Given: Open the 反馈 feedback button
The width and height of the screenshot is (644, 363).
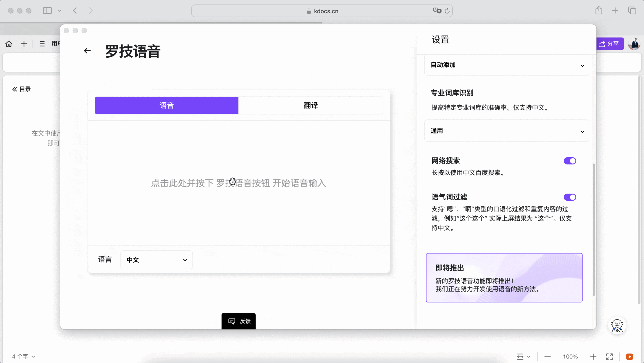Looking at the screenshot, I should pyautogui.click(x=238, y=321).
